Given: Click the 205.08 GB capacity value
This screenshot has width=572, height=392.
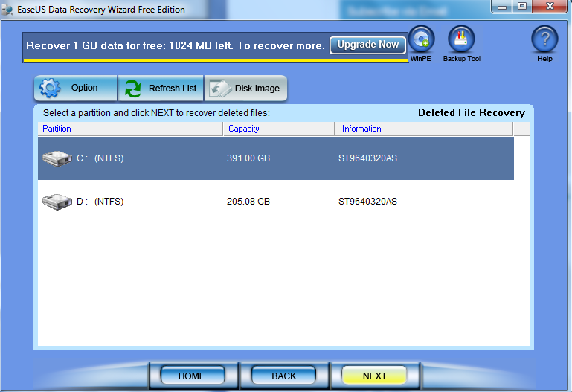Looking at the screenshot, I should coord(248,202).
